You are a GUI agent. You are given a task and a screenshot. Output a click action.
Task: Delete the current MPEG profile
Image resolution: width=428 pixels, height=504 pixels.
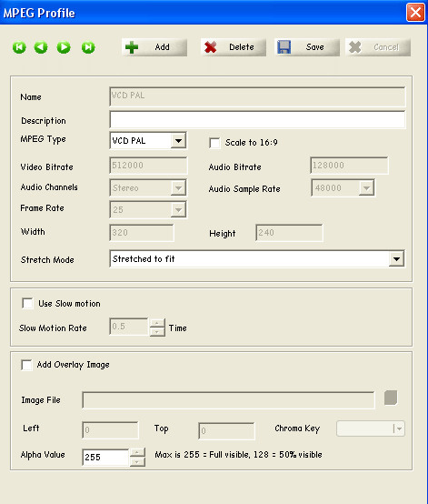tap(234, 47)
